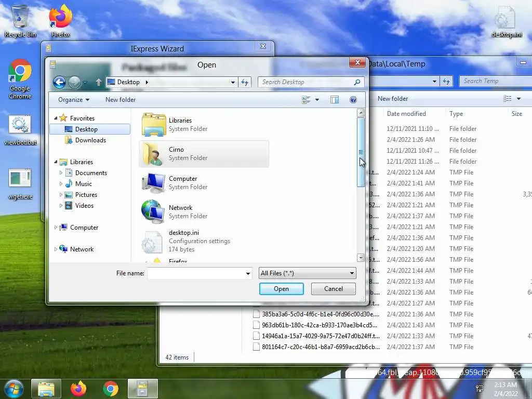Open help with the blue question mark icon

[x=353, y=100]
